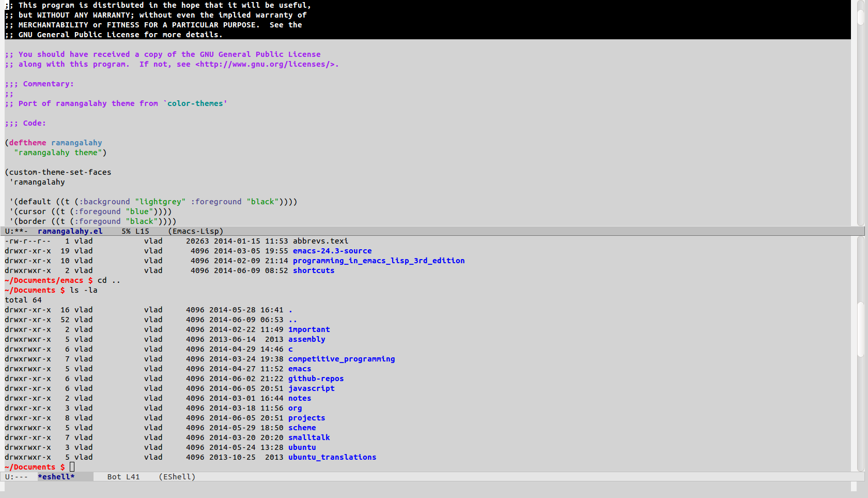The image size is (868, 498).
Task: Click 'GNU General Public License for more details' line
Action: 114,35
